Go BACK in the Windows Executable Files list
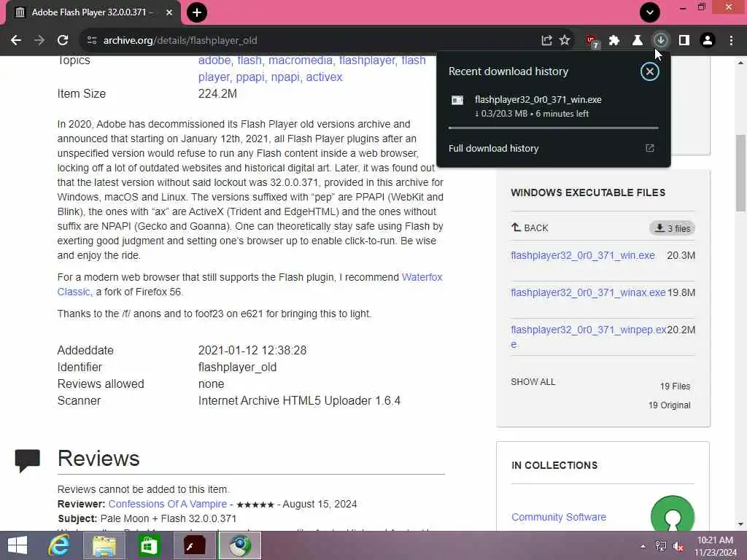This screenshot has height=560, width=747. pyautogui.click(x=530, y=228)
